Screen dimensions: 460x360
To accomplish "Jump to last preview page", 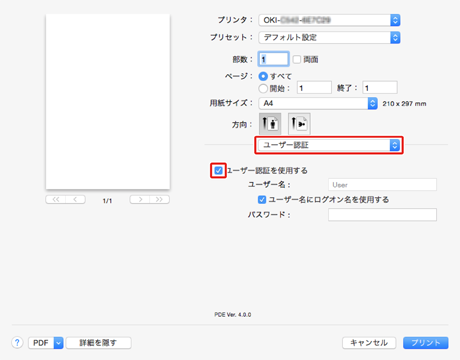I will click(160, 199).
